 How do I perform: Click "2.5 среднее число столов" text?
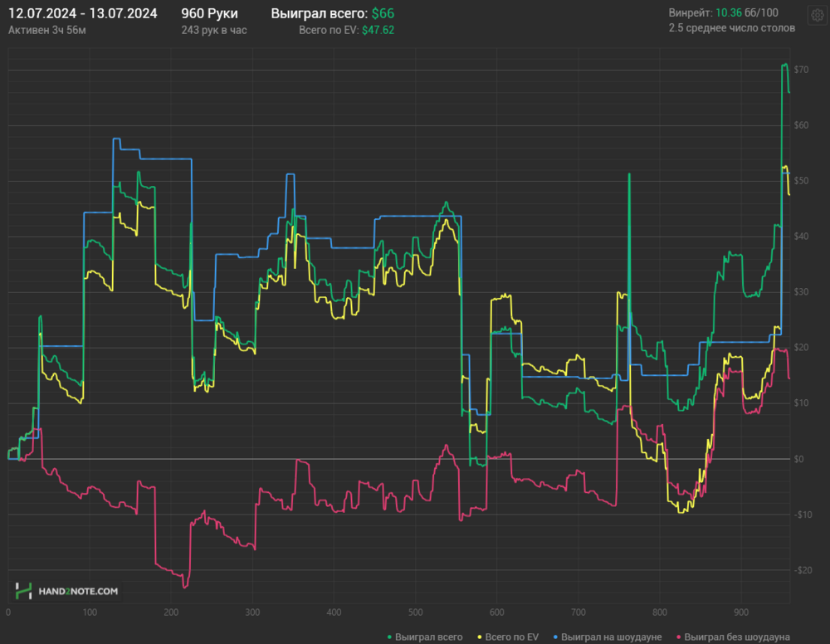point(731,28)
